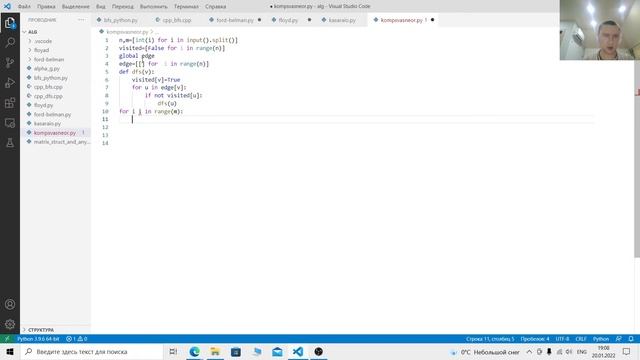Switch to the ford-bellman.py tab
This screenshot has height=360, width=640.
(x=235, y=20)
